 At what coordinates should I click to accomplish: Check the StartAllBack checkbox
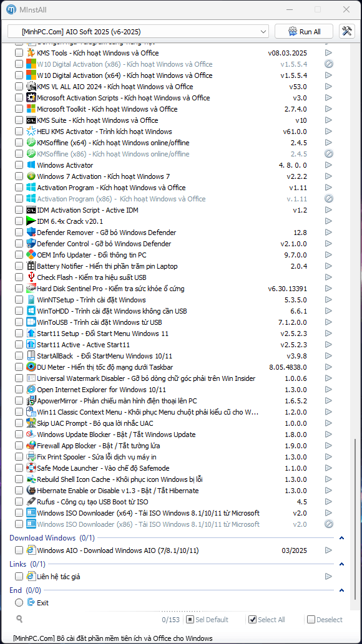19,356
